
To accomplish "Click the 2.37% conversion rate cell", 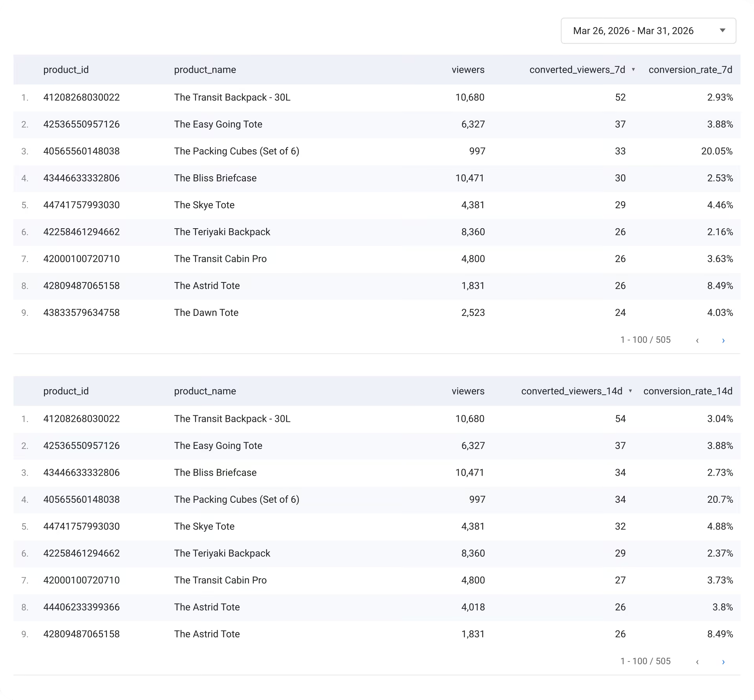I will point(720,553).
